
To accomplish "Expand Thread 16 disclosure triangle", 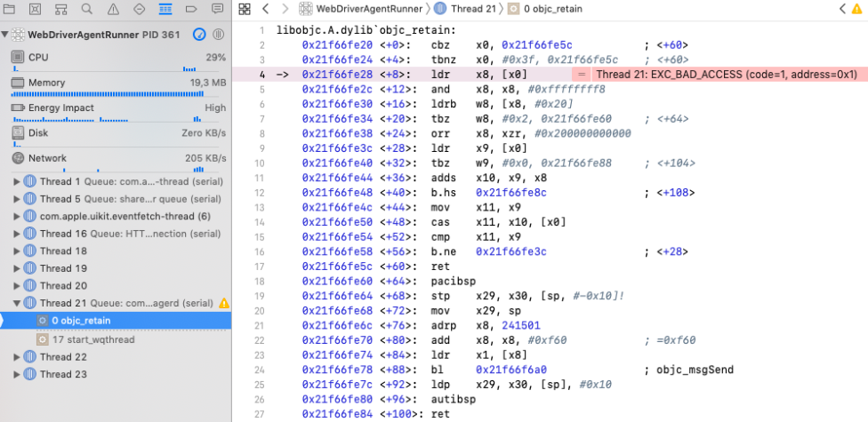I will [17, 234].
